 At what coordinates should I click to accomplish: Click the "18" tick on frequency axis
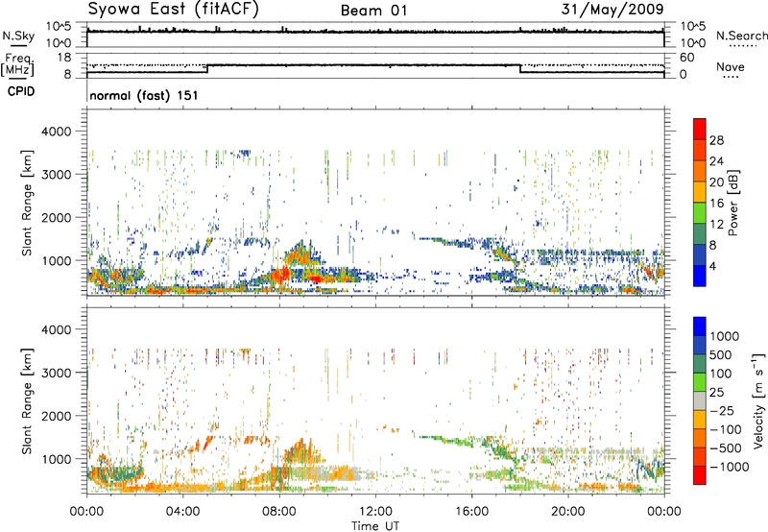(x=64, y=58)
